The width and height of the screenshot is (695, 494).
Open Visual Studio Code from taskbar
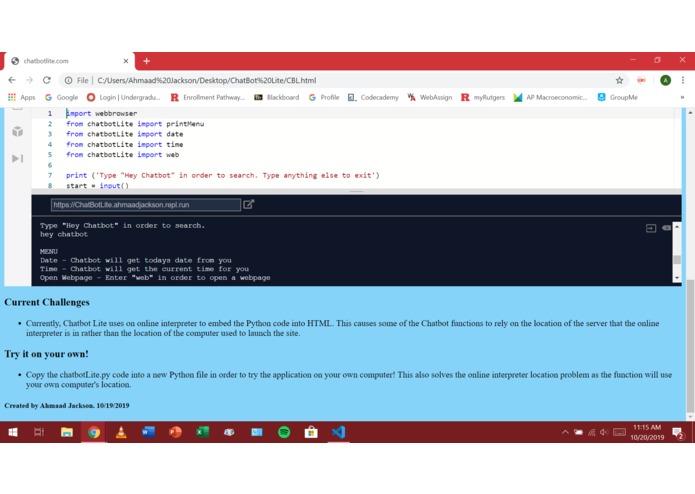[338, 432]
